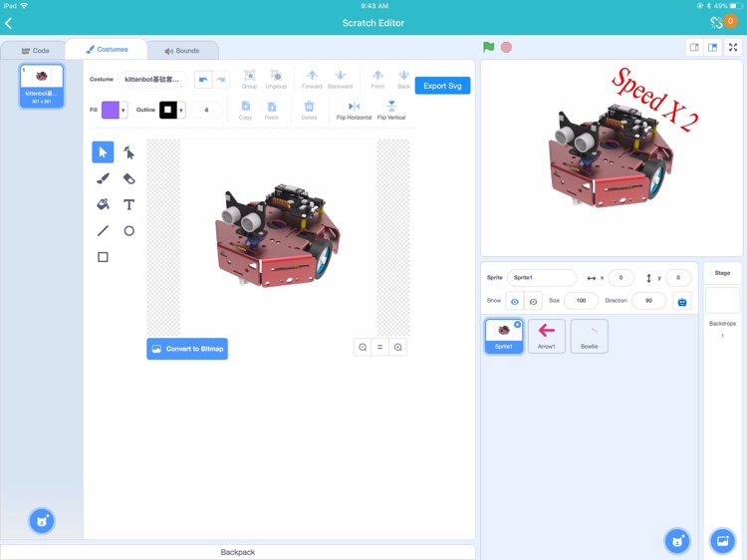Edit sprite Direction field
The width and height of the screenshot is (747, 560).
click(x=648, y=301)
